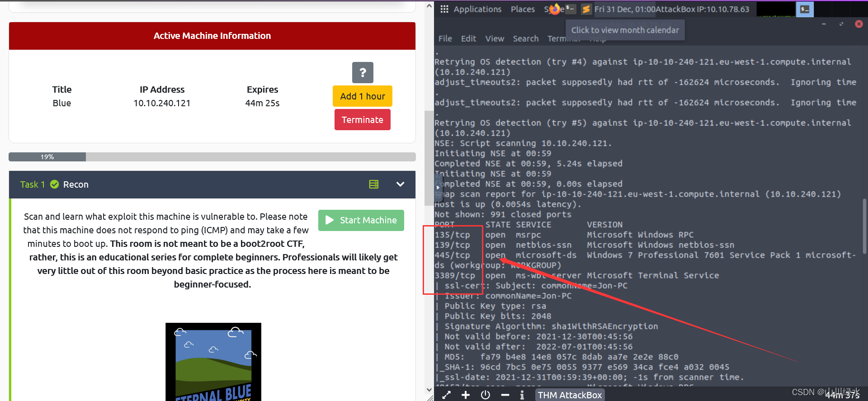Click the THM AttackBox label
Screen dimensions: 868x401
click(570, 395)
